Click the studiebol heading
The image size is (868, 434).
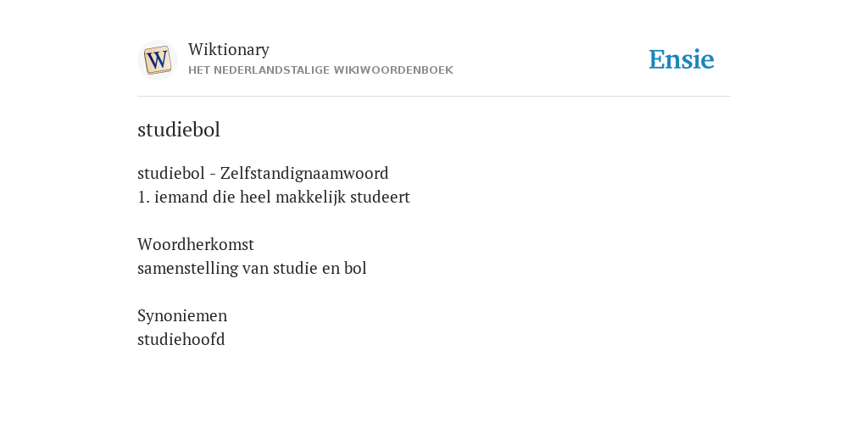pyautogui.click(x=179, y=130)
